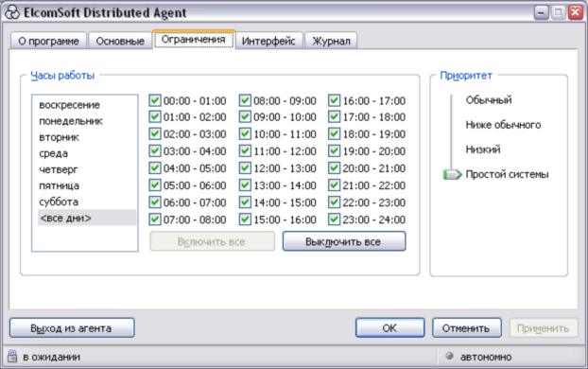The image size is (588, 369).
Task: Open the Интерфейс tab
Action: pos(268,41)
